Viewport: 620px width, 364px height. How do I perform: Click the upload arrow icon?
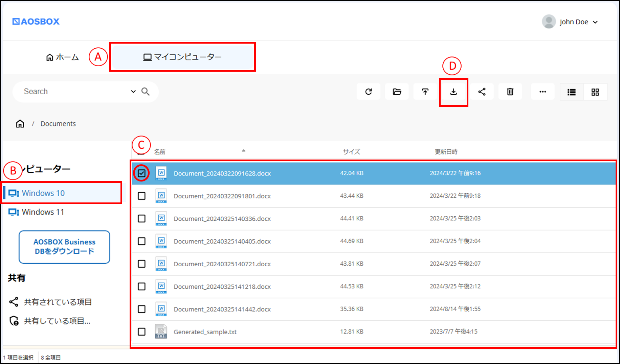[425, 92]
